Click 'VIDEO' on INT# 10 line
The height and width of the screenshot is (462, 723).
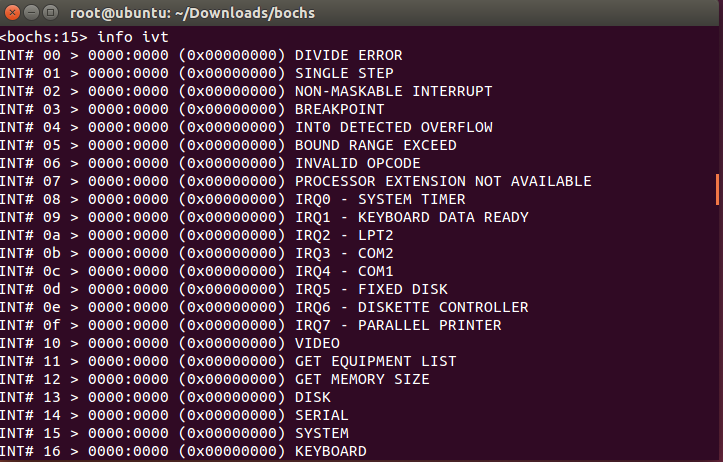(318, 343)
